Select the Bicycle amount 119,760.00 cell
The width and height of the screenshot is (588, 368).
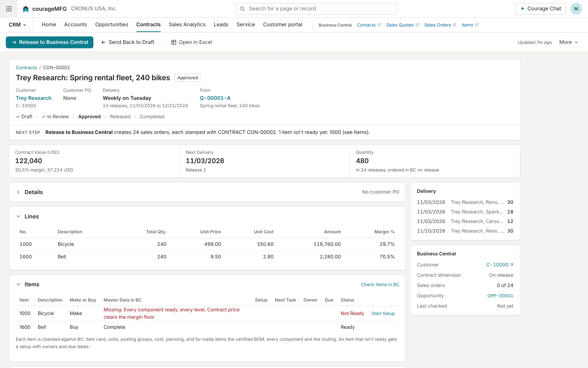[327, 244]
